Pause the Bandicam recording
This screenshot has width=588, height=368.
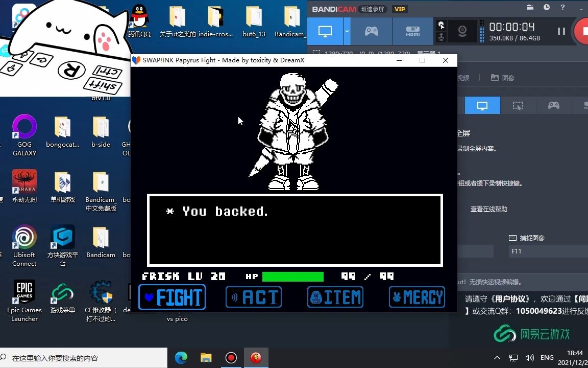point(561,31)
